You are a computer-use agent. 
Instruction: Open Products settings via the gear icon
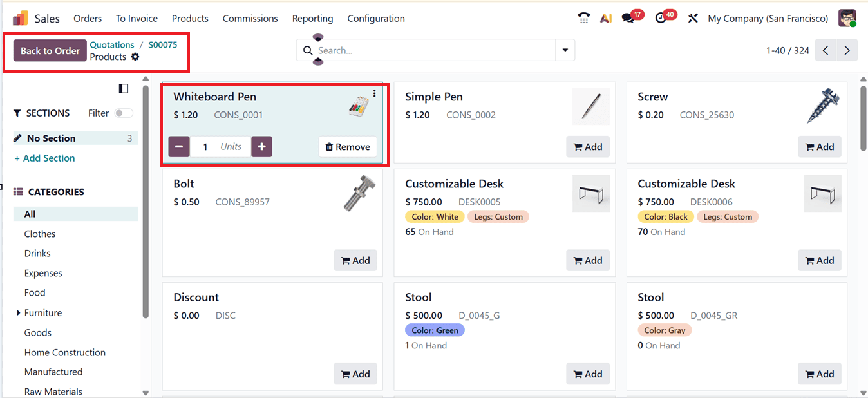(x=135, y=57)
